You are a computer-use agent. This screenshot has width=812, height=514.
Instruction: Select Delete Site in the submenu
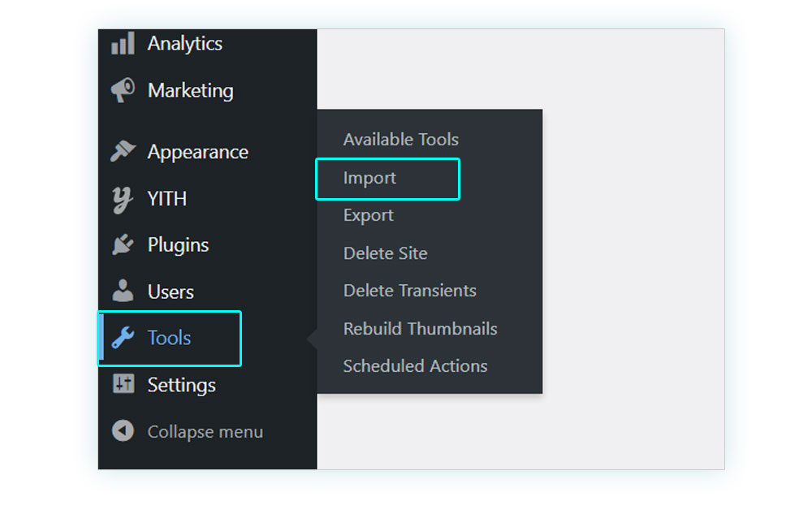tap(385, 253)
